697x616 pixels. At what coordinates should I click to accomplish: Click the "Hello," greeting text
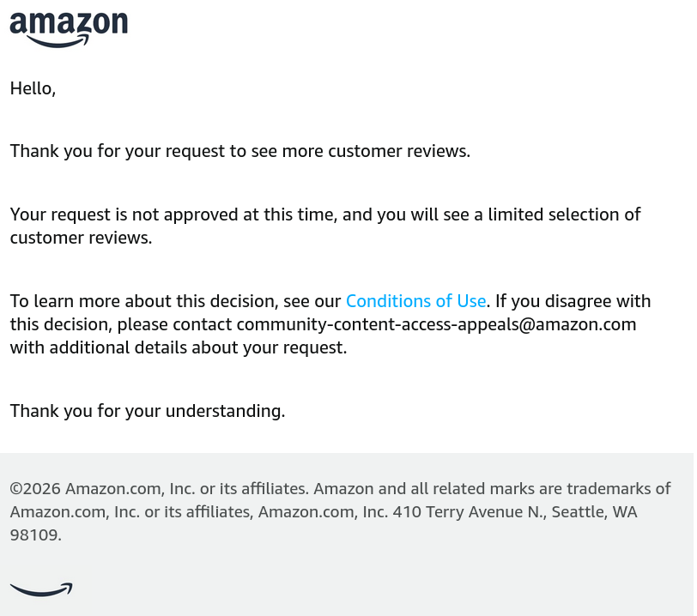pos(33,88)
